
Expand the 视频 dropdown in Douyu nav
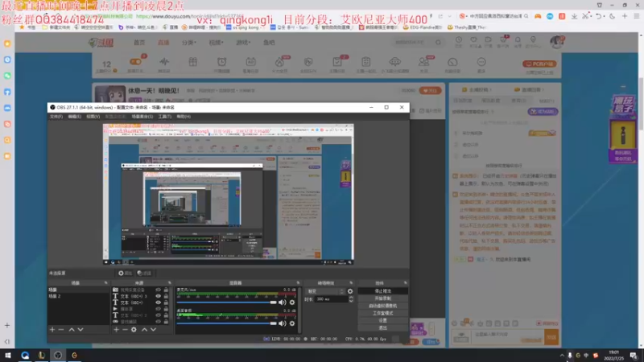(216, 43)
